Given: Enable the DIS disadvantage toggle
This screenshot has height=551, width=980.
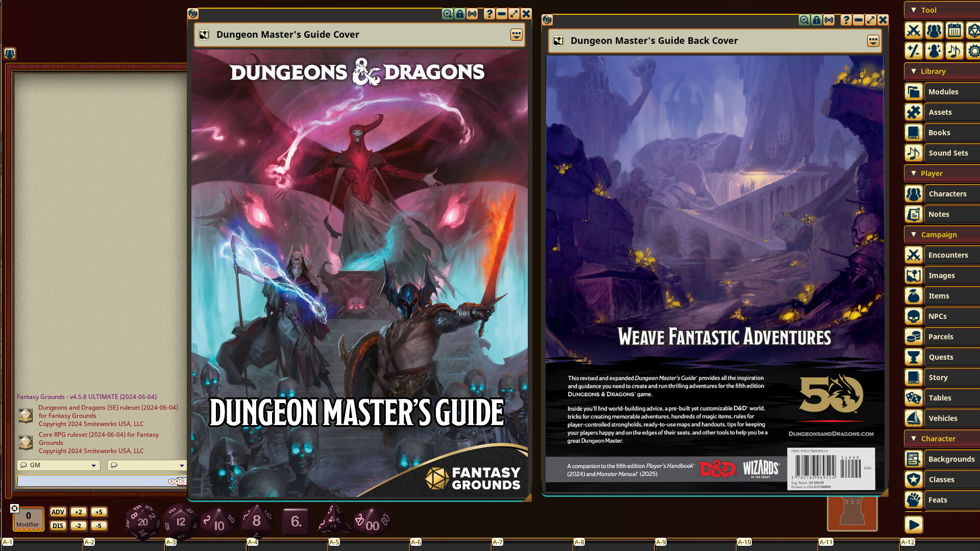Looking at the screenshot, I should coord(58,525).
